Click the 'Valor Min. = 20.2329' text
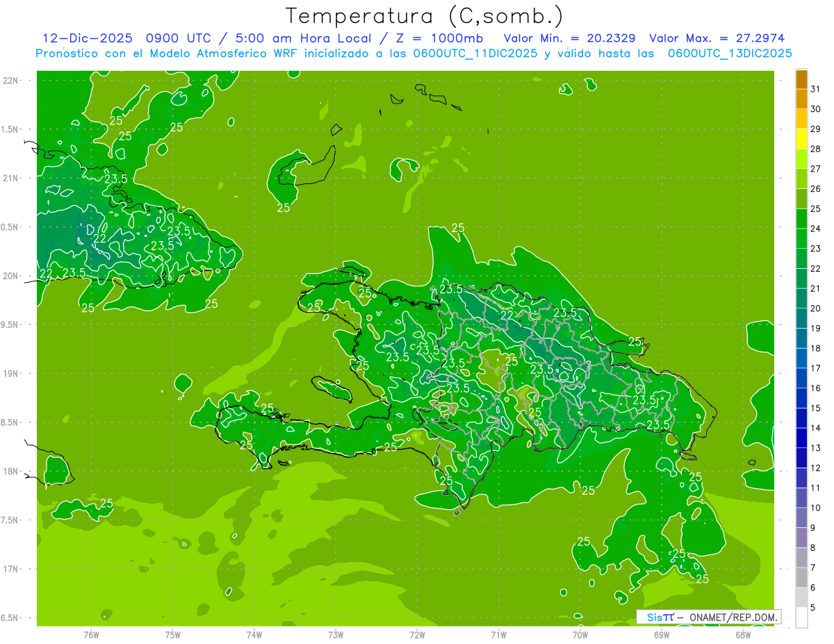 point(569,38)
